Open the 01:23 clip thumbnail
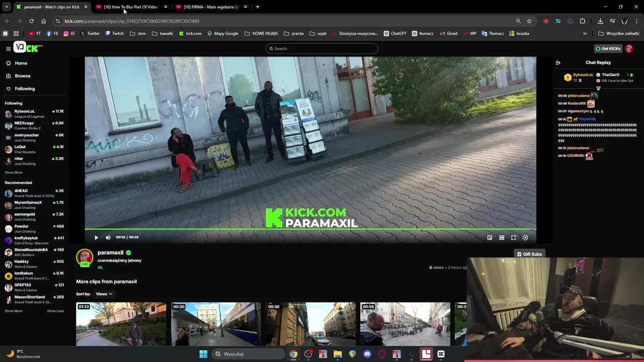This screenshot has width=644, height=362. coord(121,324)
